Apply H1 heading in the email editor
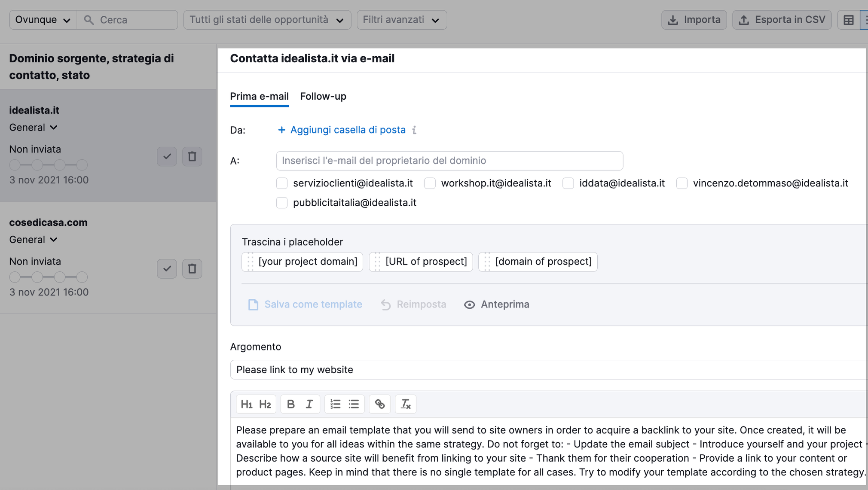This screenshot has width=868, height=490. click(x=247, y=404)
